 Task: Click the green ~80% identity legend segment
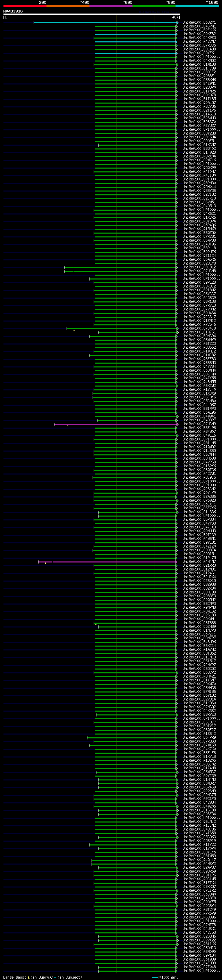[154, 6]
